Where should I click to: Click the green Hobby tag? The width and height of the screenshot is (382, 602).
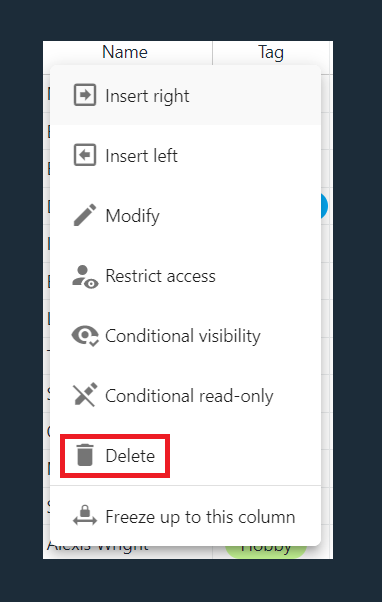pos(266,550)
